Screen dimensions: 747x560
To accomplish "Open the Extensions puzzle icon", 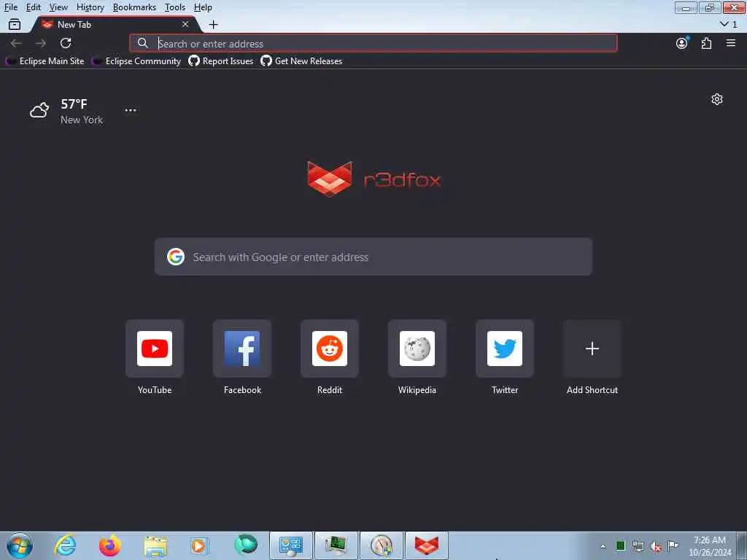I will [706, 43].
